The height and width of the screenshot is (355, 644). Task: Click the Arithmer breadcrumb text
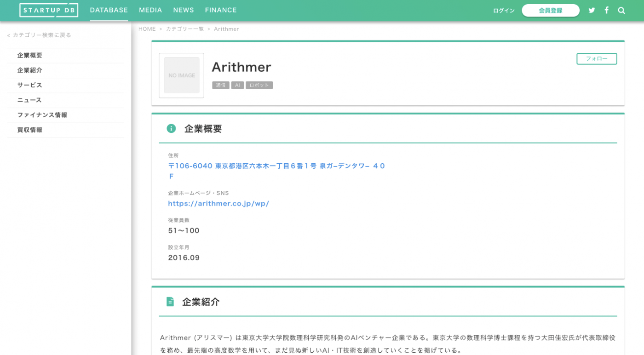click(226, 29)
